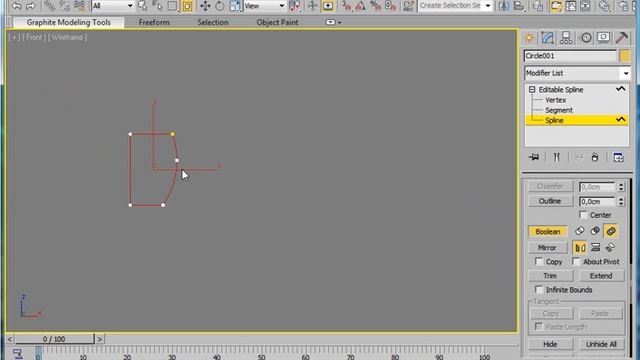Click the Outline button
This screenshot has width=640, height=360.
550,201
